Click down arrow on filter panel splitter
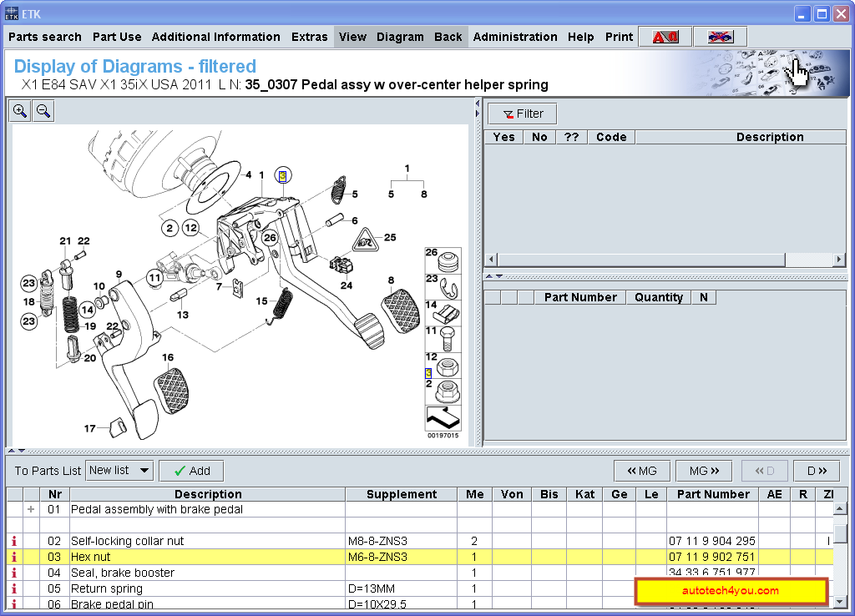 (x=499, y=276)
